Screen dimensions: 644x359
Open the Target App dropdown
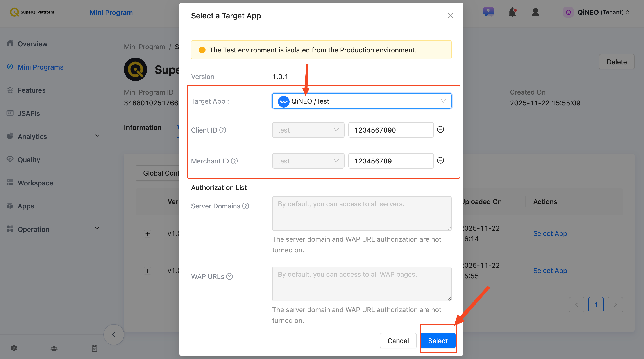tap(362, 101)
